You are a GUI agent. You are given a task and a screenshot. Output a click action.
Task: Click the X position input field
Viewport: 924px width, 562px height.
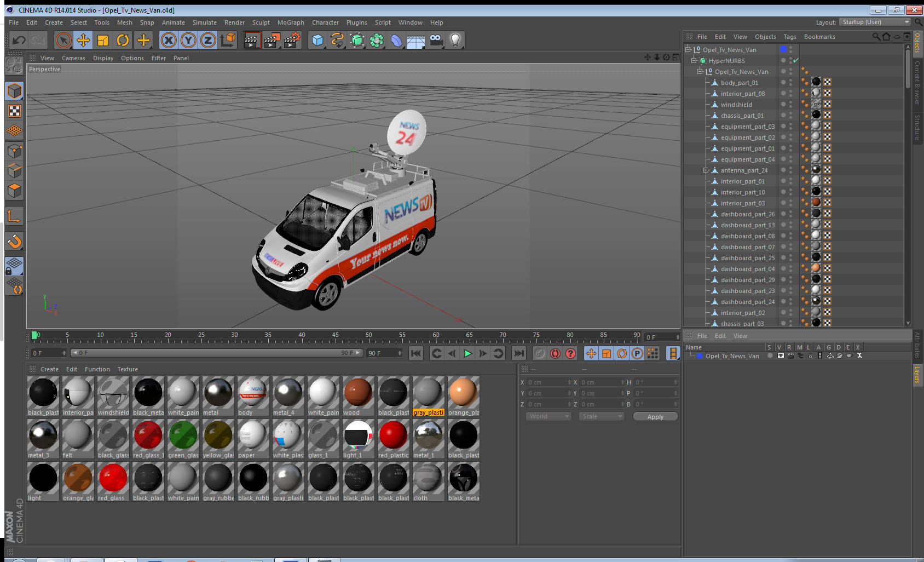pos(548,382)
